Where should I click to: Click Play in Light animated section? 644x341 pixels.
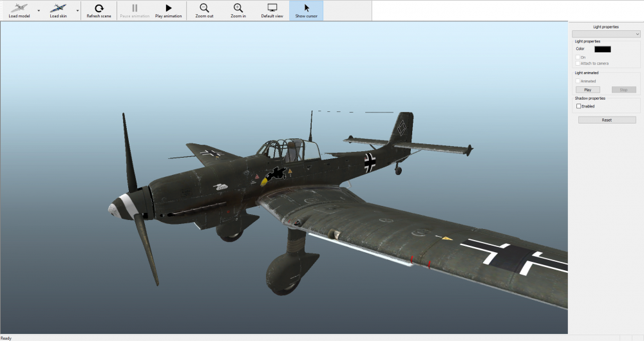coord(588,90)
